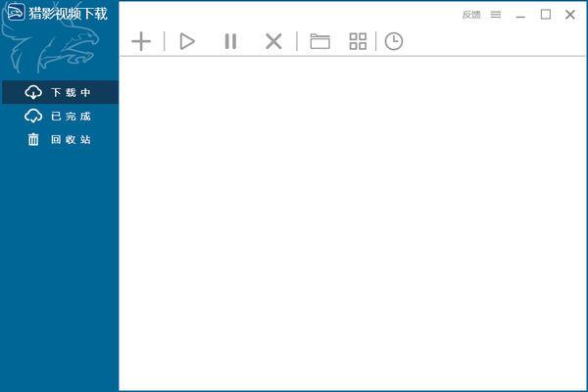Select the 下载中 sidebar label
Viewport: 588px width, 392px height.
pos(71,93)
